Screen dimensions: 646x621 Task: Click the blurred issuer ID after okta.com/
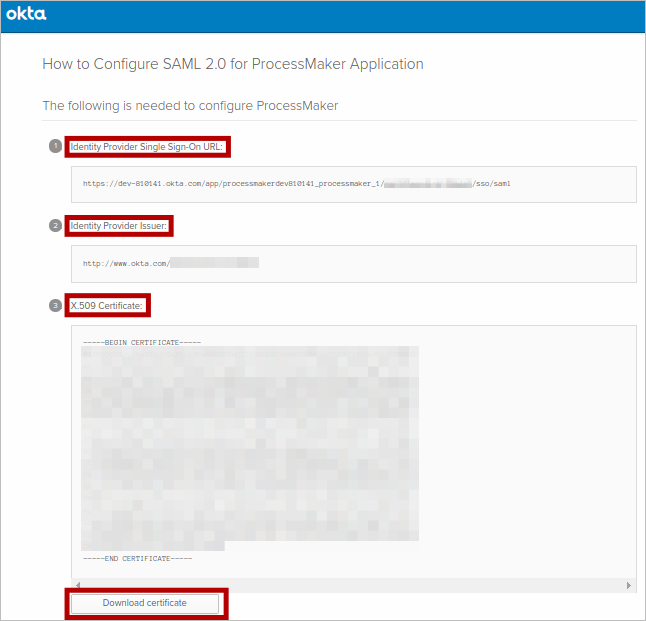pyautogui.click(x=215, y=263)
